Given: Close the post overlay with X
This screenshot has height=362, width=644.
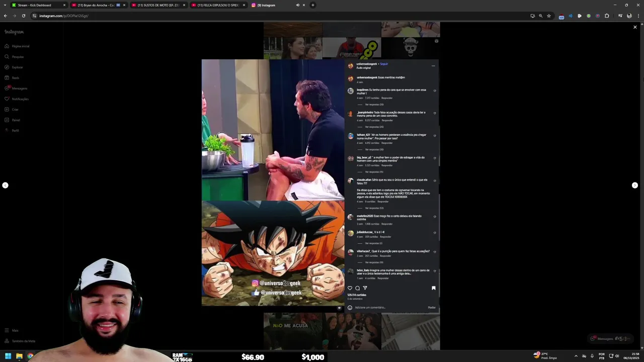Looking at the screenshot, I should (635, 27).
